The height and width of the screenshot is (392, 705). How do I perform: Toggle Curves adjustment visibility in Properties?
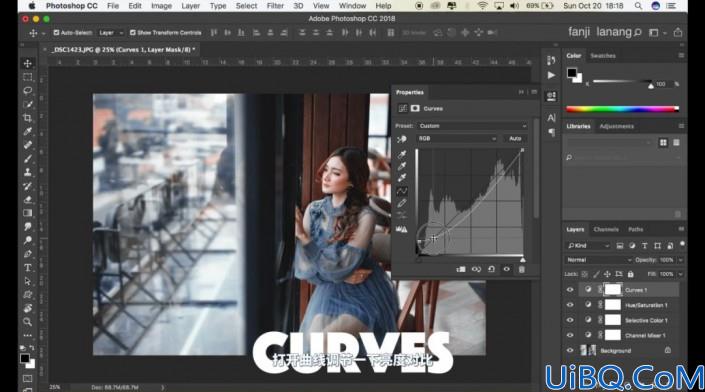(x=507, y=269)
